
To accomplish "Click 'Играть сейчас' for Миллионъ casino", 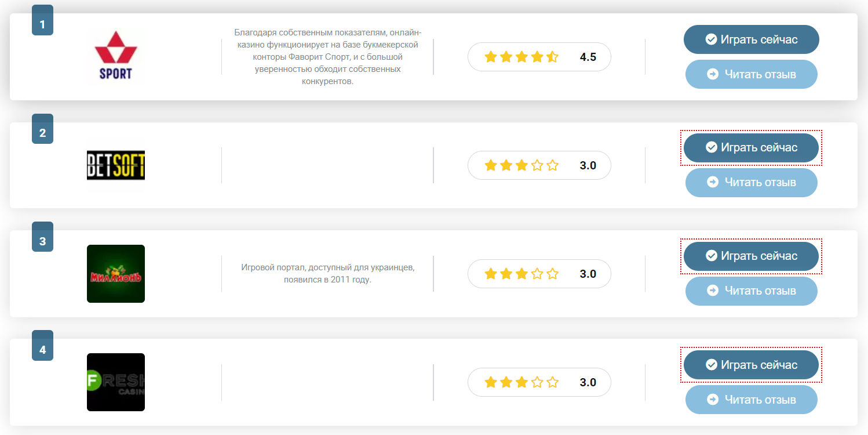I will pos(751,256).
